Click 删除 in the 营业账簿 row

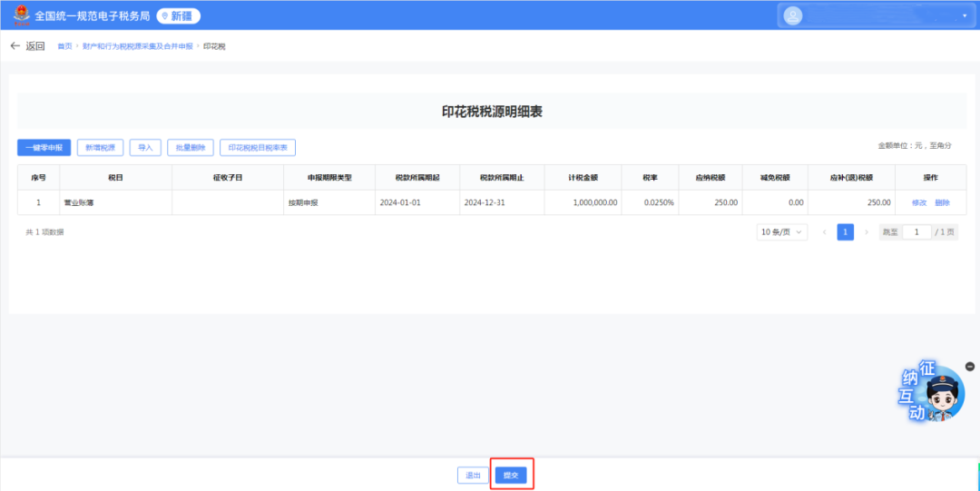[942, 202]
